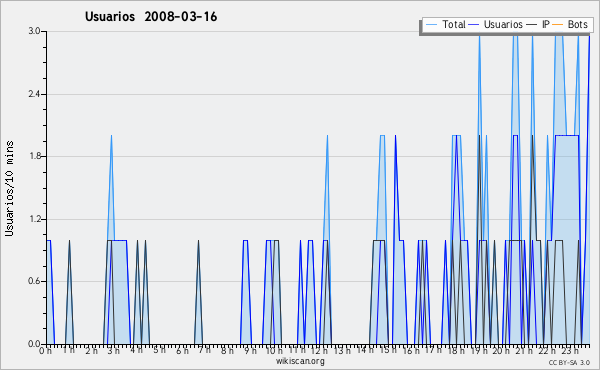Click the y-axis label 'Usuarios/10 mins'
Screen dimensions: 600x370
[9, 188]
